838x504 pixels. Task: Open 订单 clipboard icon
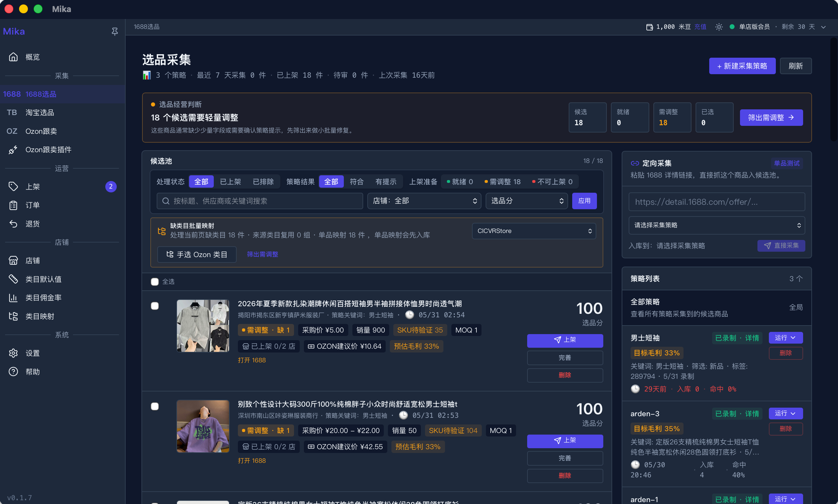13,205
